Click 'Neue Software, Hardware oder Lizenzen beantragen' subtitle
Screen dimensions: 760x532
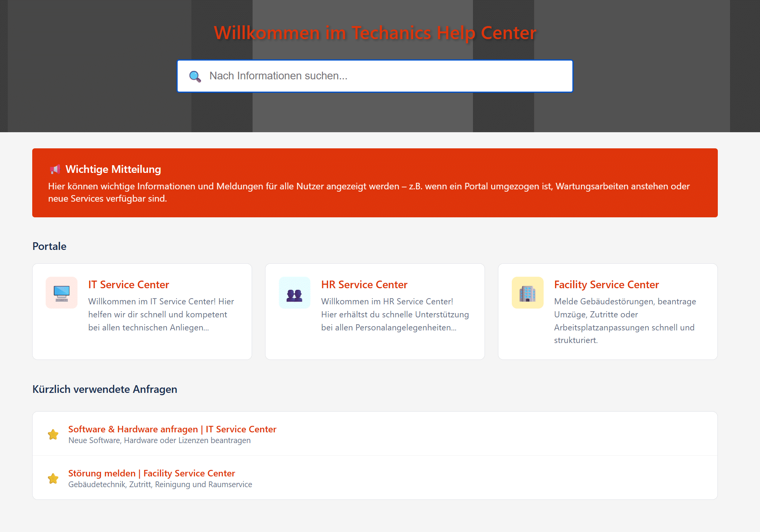coord(159,440)
